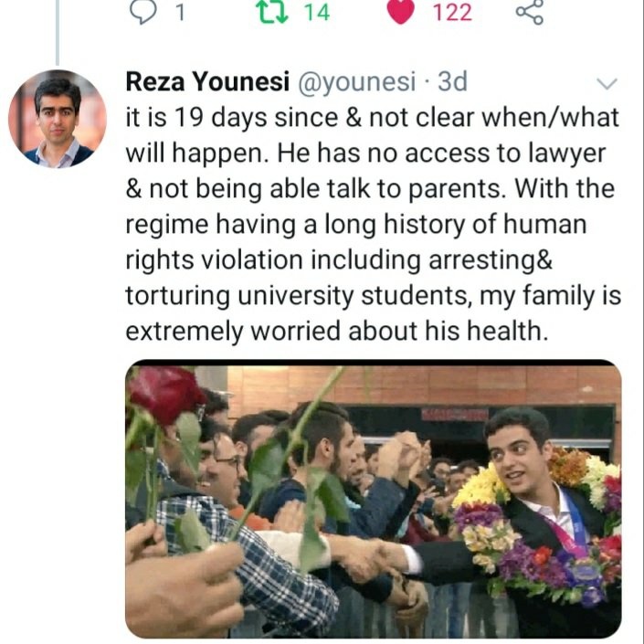The image size is (644, 644).
Task: Unlike the post via the heart icon
Action: (x=400, y=12)
